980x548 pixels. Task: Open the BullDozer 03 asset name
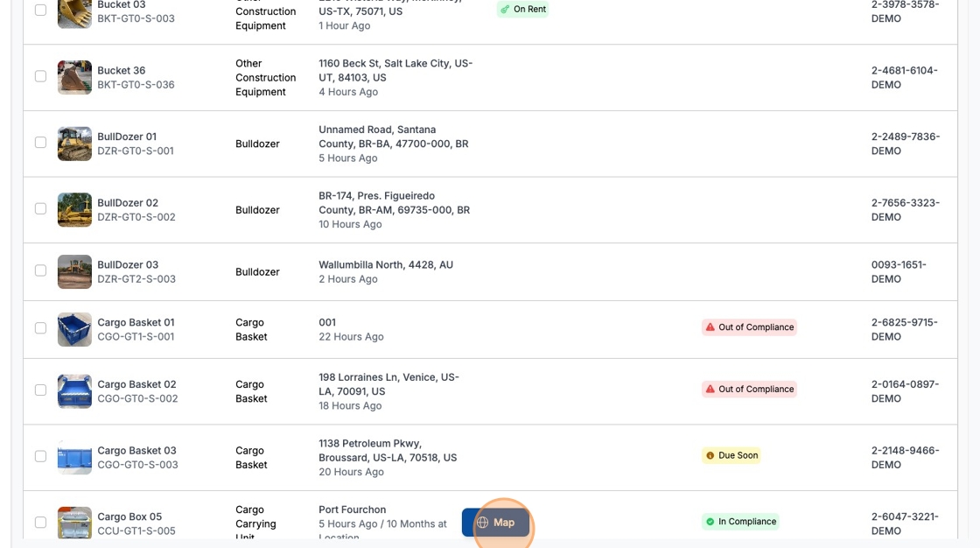pyautogui.click(x=128, y=264)
